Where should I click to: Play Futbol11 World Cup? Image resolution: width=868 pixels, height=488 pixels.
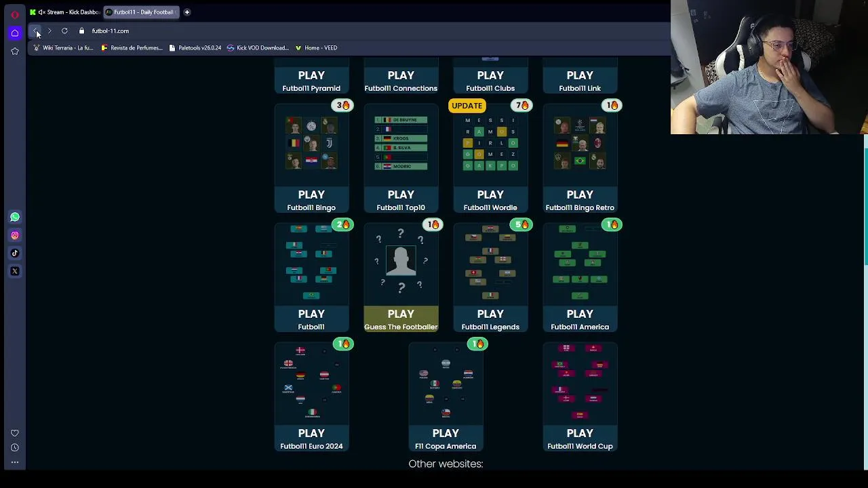[580, 439]
